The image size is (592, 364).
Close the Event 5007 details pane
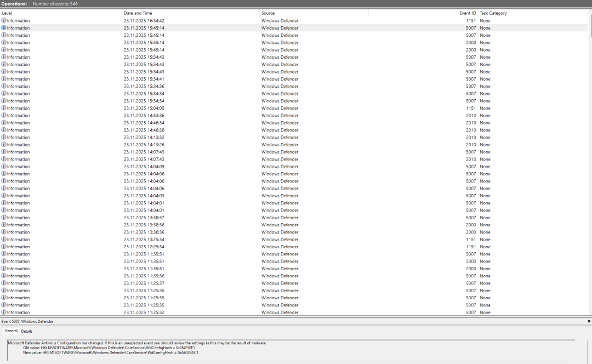click(x=589, y=321)
